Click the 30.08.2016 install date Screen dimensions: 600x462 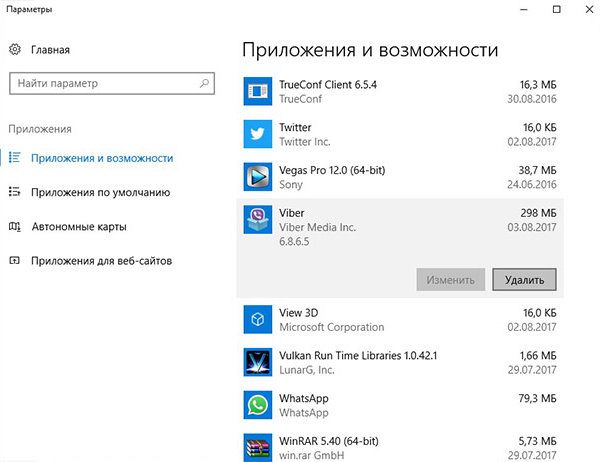pos(532,99)
